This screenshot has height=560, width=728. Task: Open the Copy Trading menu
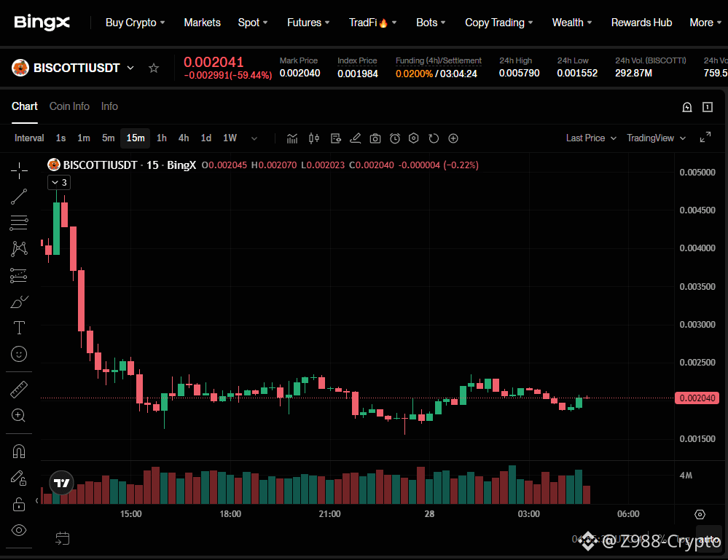(x=498, y=23)
